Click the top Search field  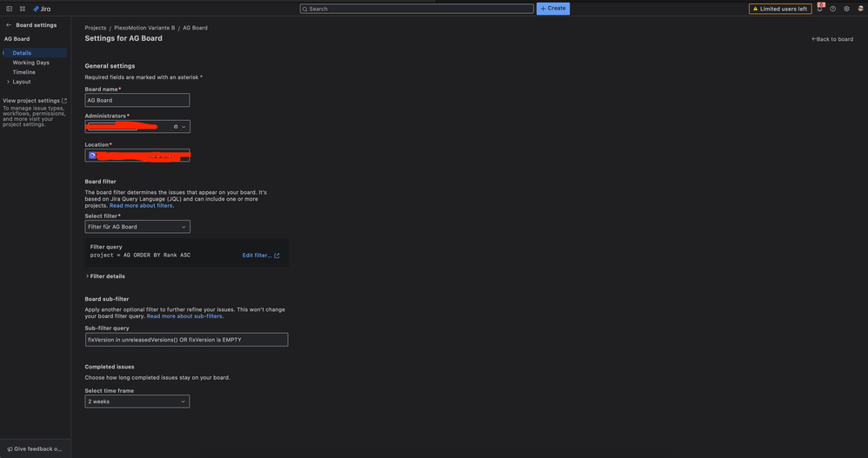pyautogui.click(x=417, y=9)
